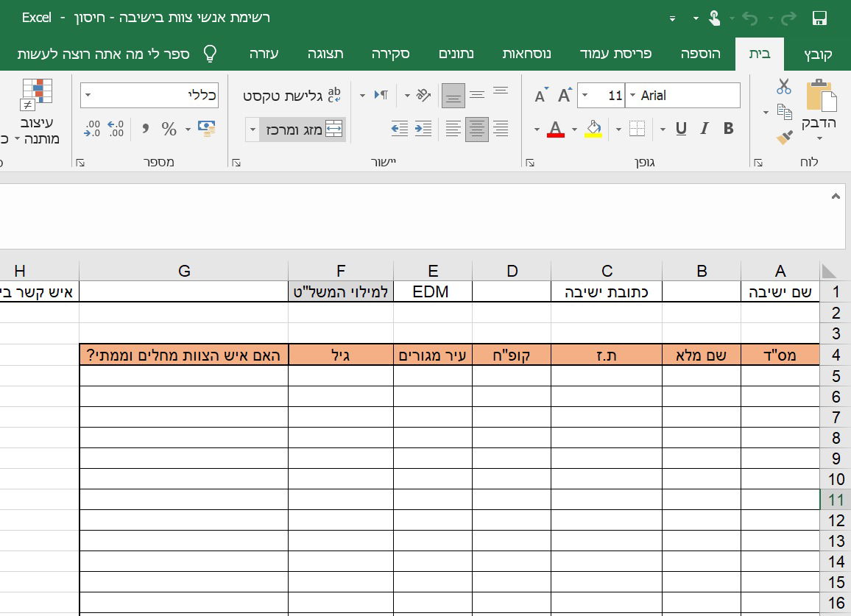Click the Orientation text-angle icon
The height and width of the screenshot is (616, 851).
point(423,95)
